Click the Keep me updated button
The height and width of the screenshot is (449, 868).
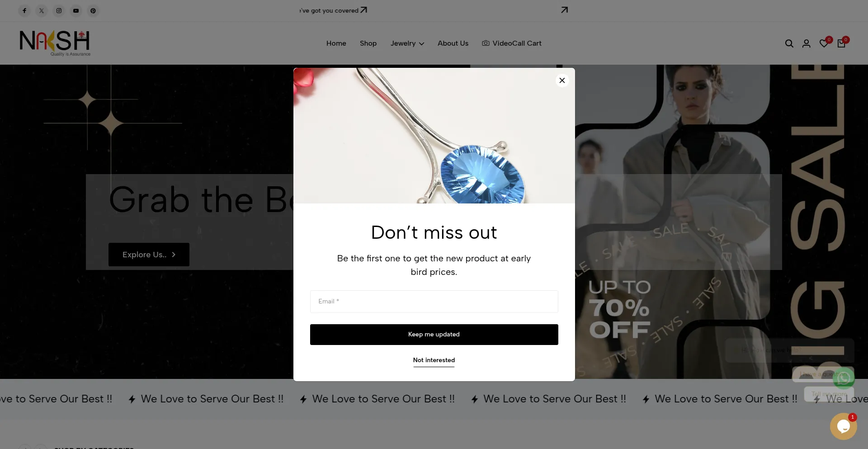click(434, 335)
